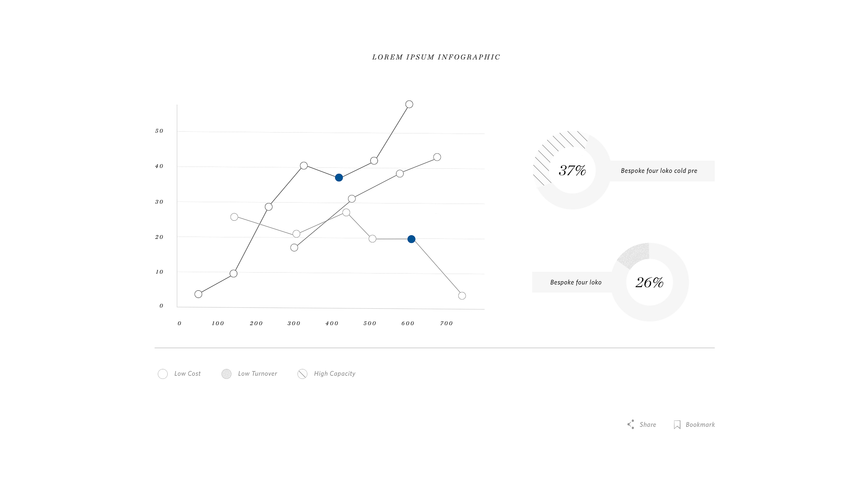868x488 pixels.
Task: Select the High Capacity striped legend circle
Action: point(302,374)
